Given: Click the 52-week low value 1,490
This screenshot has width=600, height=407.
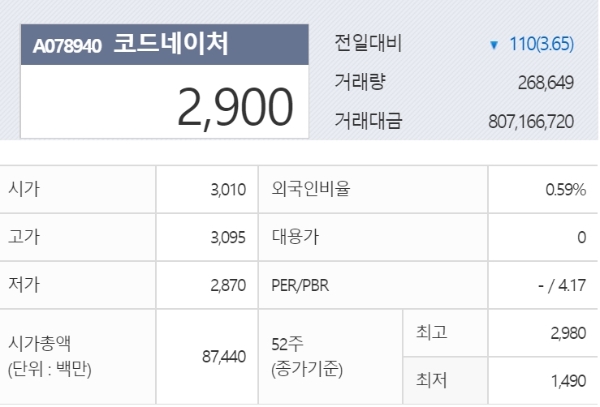Looking at the screenshot, I should point(567,381).
